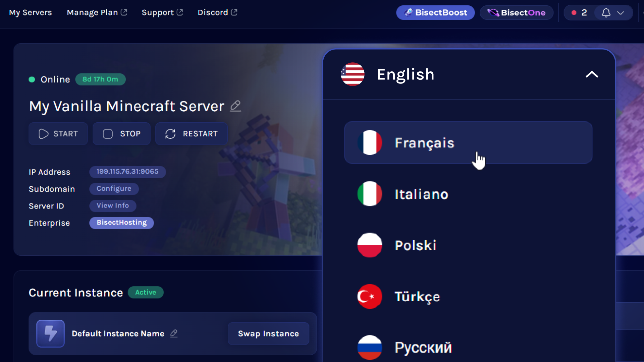Click the lightning bolt instance icon
Viewport: 644px width, 362px height.
(51, 334)
